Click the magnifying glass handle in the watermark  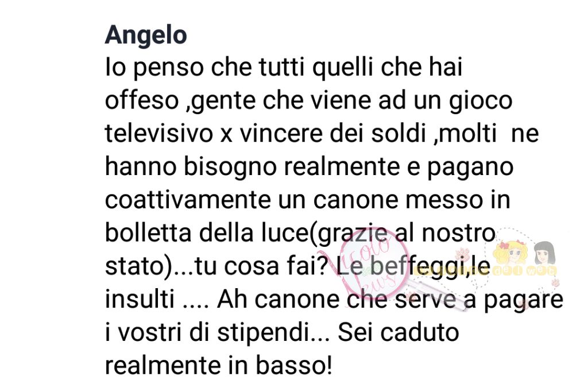[438, 295]
